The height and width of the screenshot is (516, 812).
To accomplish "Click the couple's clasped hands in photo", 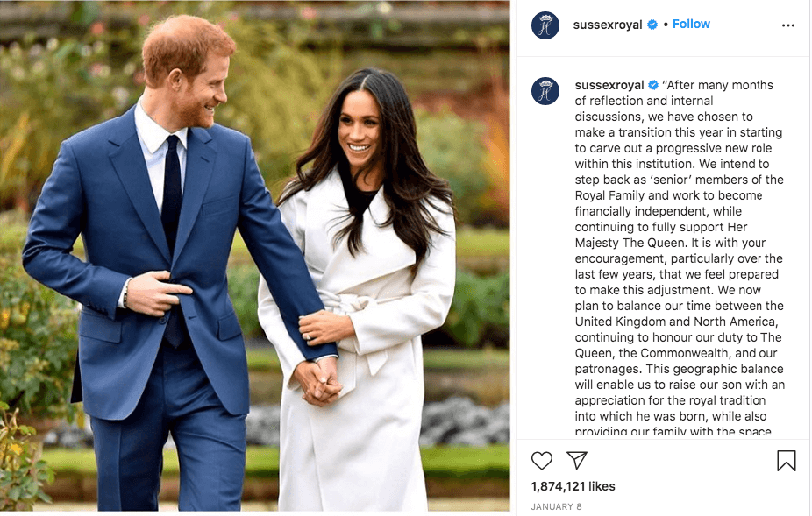I will click(x=317, y=381).
